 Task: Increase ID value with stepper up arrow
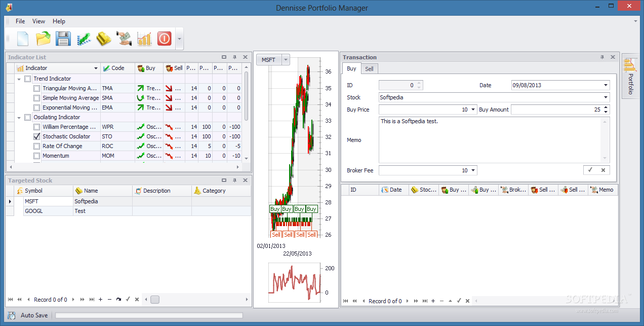point(419,83)
